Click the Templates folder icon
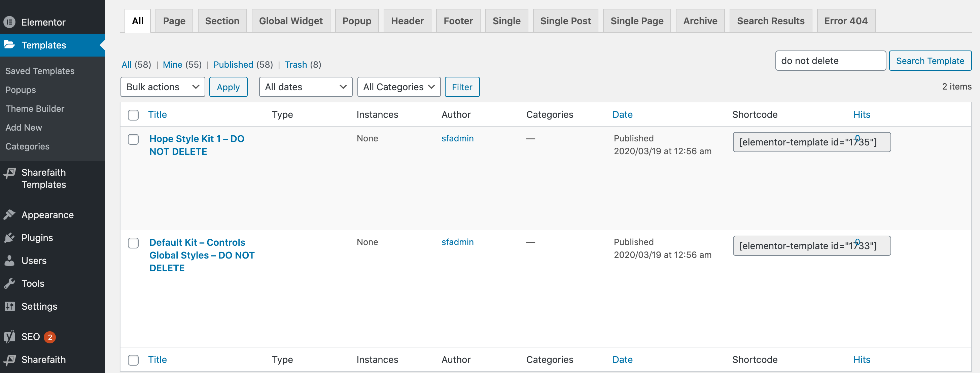 (9, 45)
